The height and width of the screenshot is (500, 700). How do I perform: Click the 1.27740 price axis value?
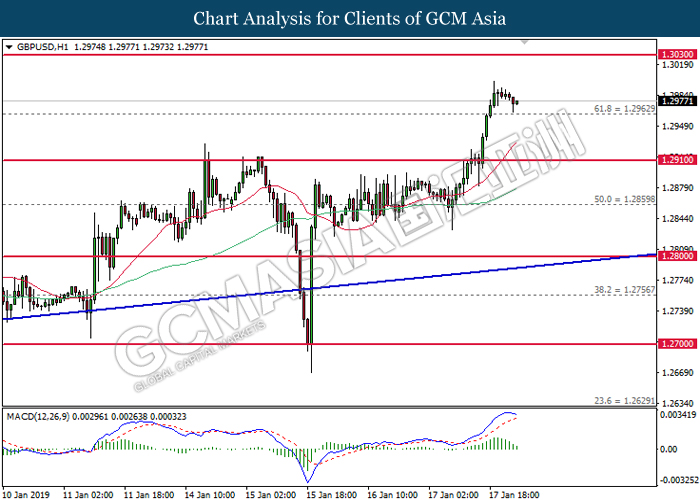click(678, 280)
